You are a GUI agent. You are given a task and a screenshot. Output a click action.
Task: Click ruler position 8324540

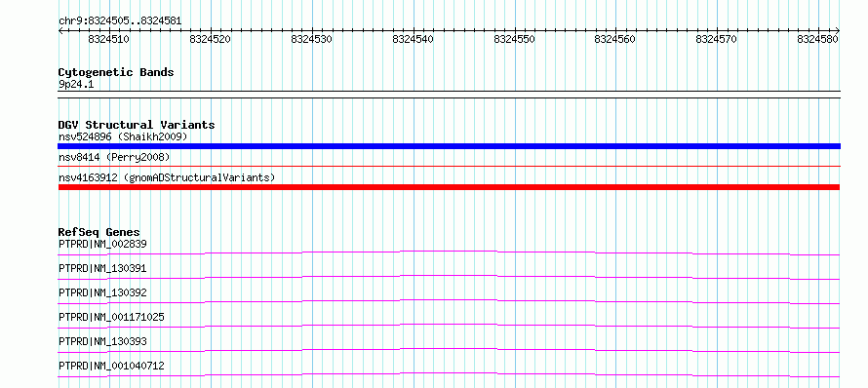413,39
